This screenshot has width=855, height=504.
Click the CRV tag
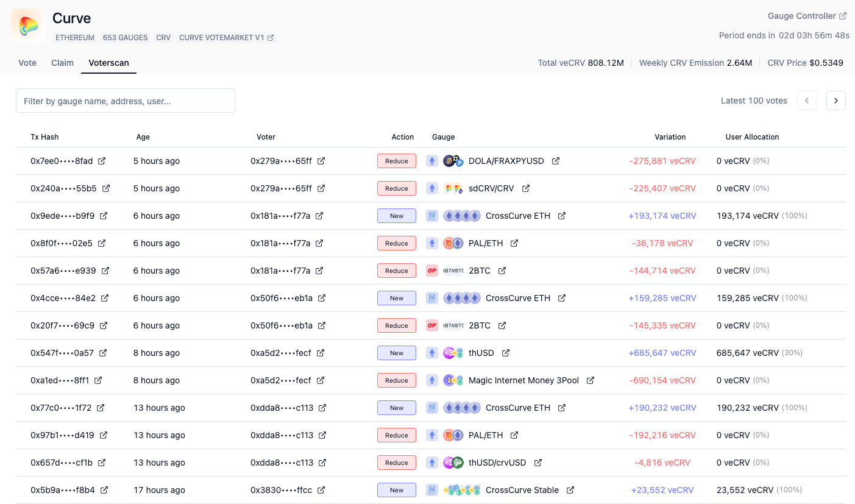[x=163, y=38]
